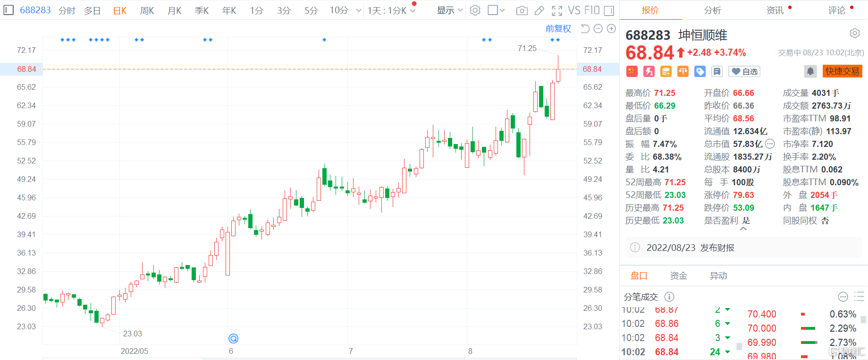Open 评论 comments tab
The width and height of the screenshot is (868, 360).
837,10
